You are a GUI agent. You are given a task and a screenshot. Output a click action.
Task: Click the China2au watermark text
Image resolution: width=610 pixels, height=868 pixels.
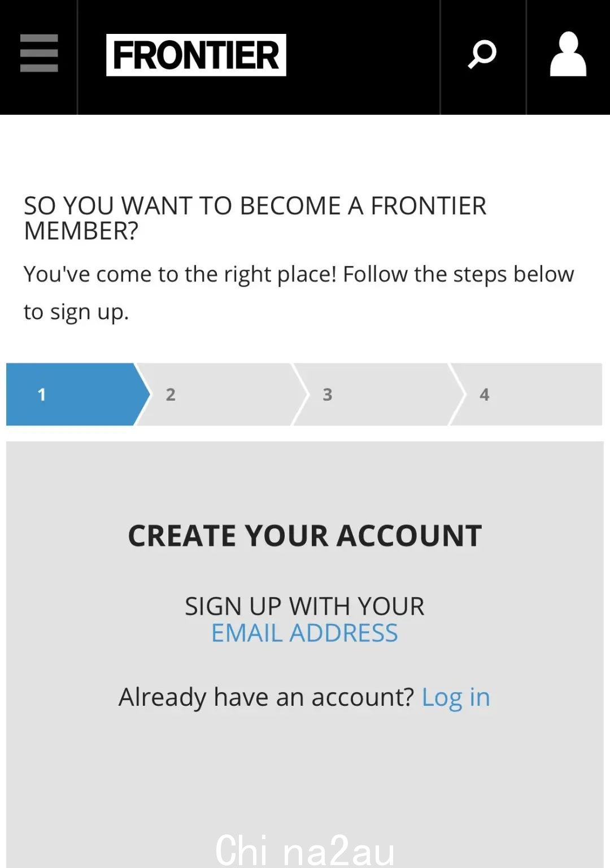[x=305, y=850]
